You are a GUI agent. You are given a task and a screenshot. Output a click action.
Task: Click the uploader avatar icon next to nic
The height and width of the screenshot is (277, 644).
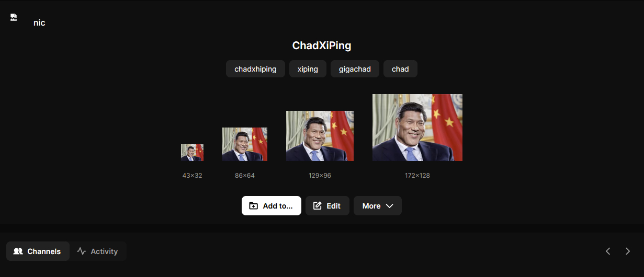coord(14,18)
